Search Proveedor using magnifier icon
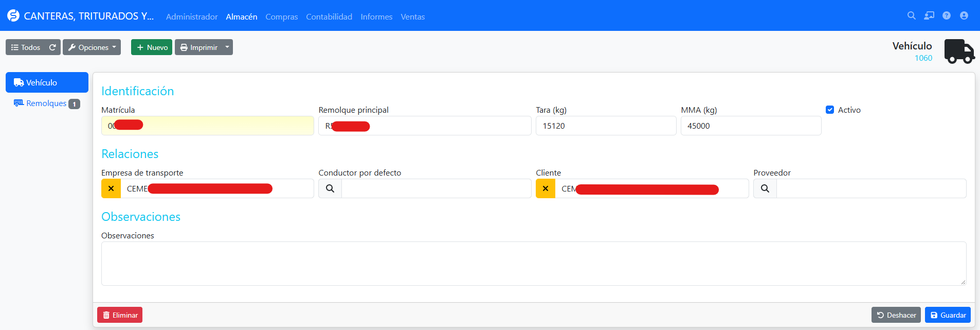The height and width of the screenshot is (330, 980). (x=765, y=188)
